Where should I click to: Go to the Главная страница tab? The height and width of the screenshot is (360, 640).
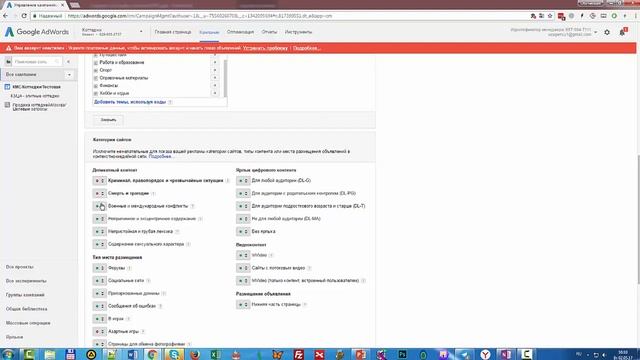[x=173, y=32]
